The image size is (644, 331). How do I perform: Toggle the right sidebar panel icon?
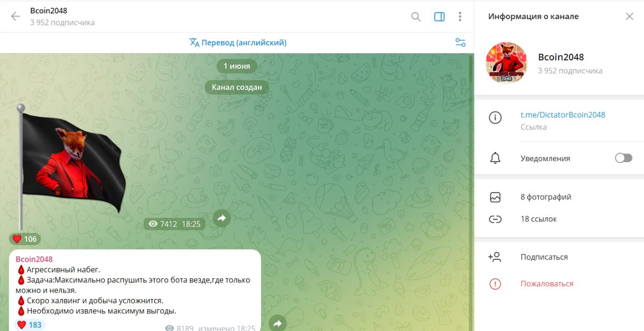[439, 17]
